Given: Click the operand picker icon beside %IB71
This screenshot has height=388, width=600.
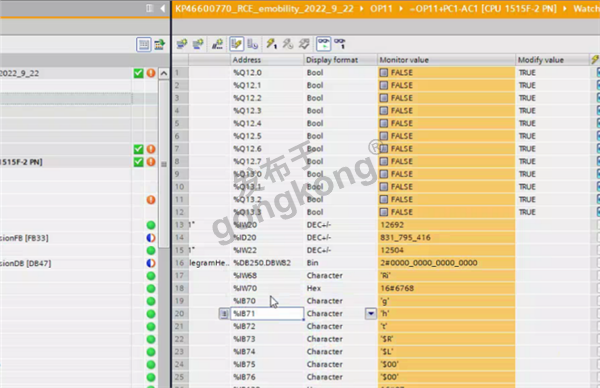Looking at the screenshot, I should point(224,314).
